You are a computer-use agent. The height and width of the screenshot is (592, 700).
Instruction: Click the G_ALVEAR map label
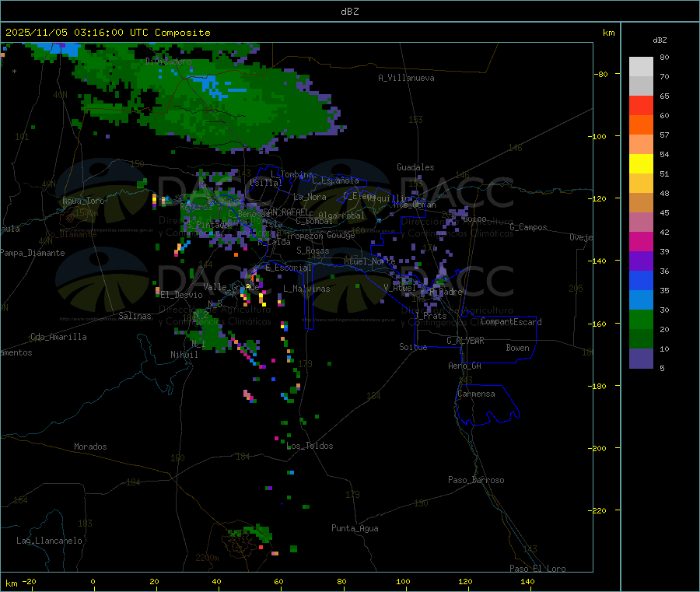[465, 341]
